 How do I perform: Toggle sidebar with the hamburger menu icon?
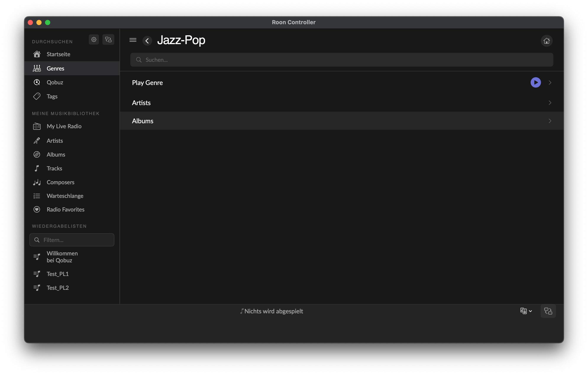pos(133,40)
